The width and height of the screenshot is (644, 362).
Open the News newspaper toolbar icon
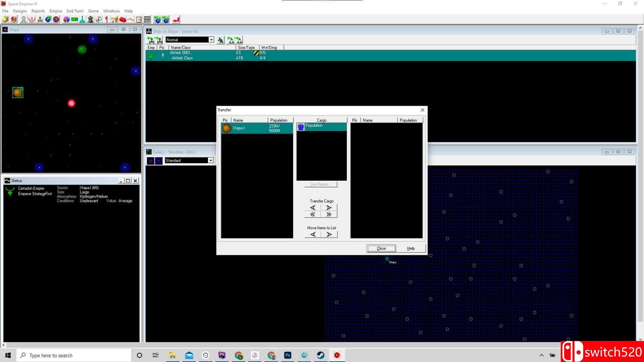147,19
